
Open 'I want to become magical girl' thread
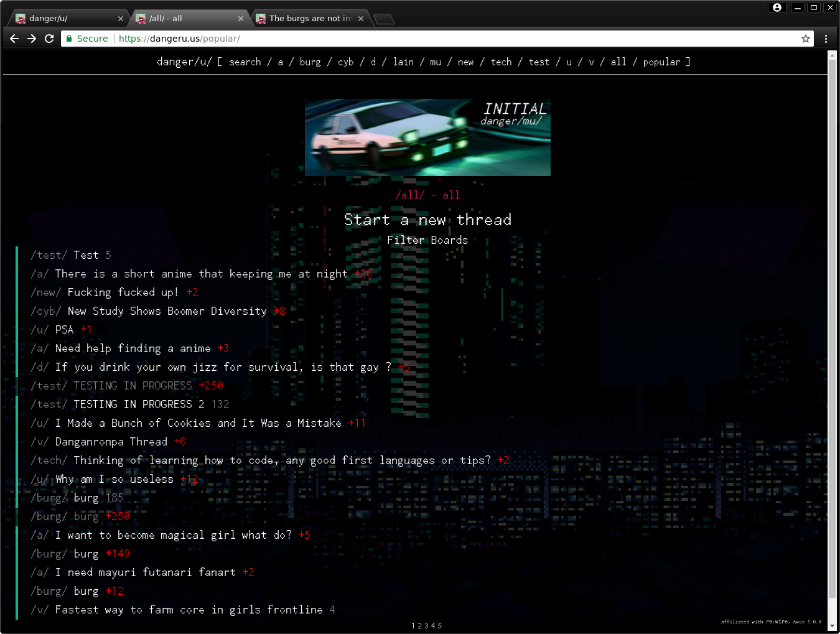click(x=173, y=535)
